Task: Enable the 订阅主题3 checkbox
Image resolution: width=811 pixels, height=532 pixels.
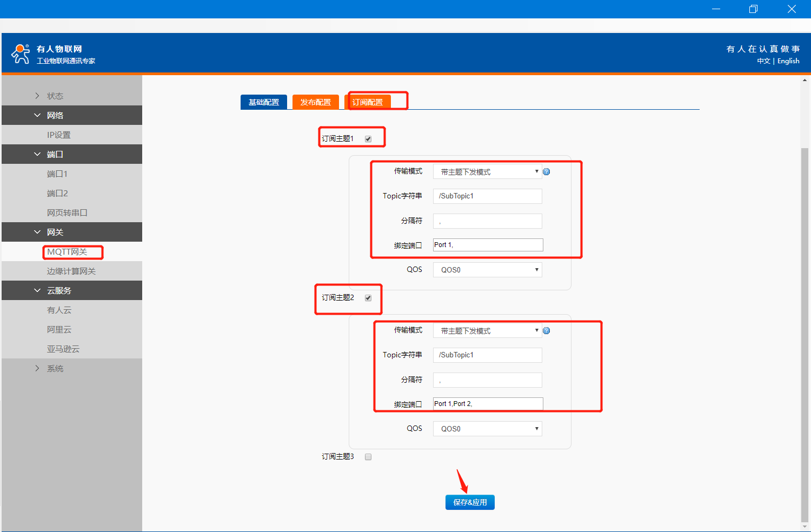Action: pyautogui.click(x=368, y=457)
